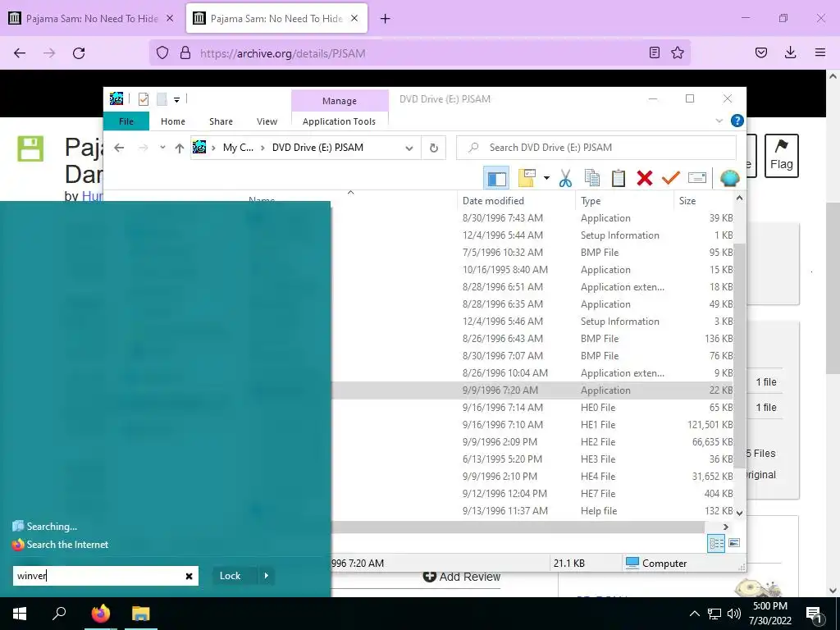Expand the folder options dropdown arrow

pos(546,178)
